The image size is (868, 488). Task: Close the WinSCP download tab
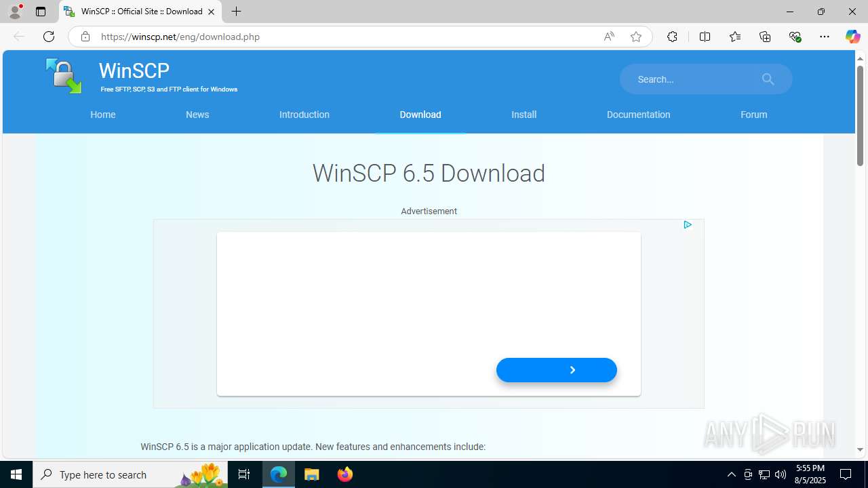click(x=211, y=12)
